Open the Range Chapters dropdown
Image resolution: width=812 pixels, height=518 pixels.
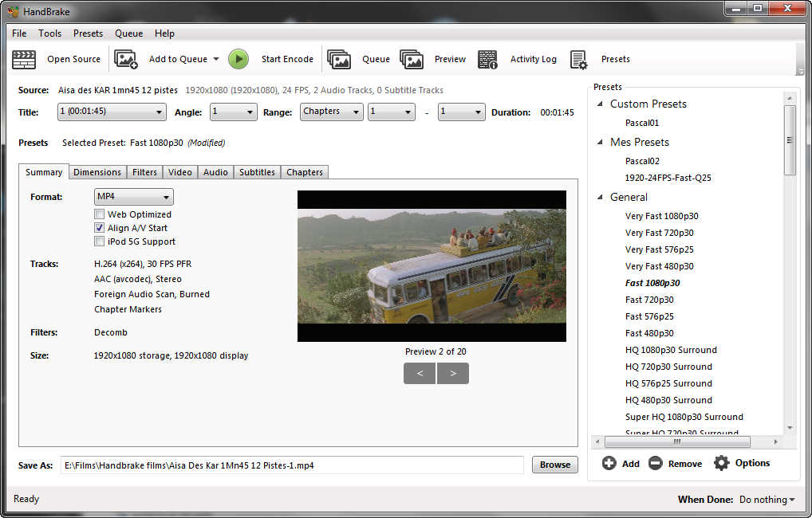tap(332, 112)
